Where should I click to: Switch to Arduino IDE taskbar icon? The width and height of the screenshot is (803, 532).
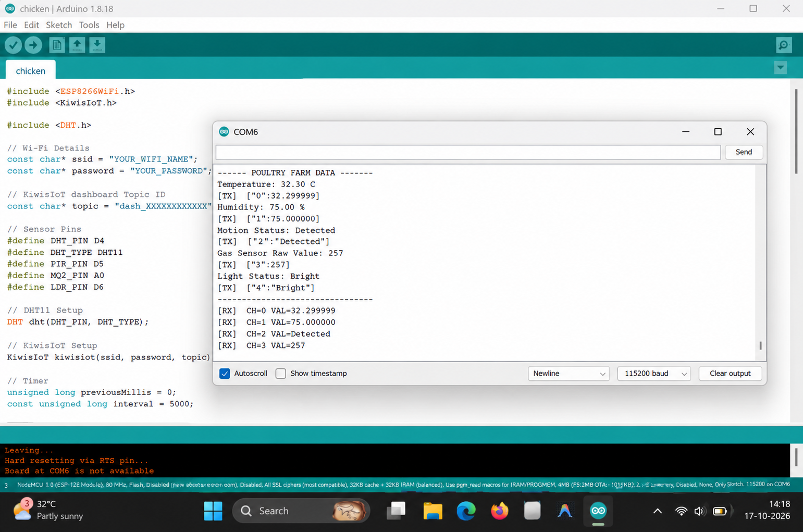pos(598,511)
